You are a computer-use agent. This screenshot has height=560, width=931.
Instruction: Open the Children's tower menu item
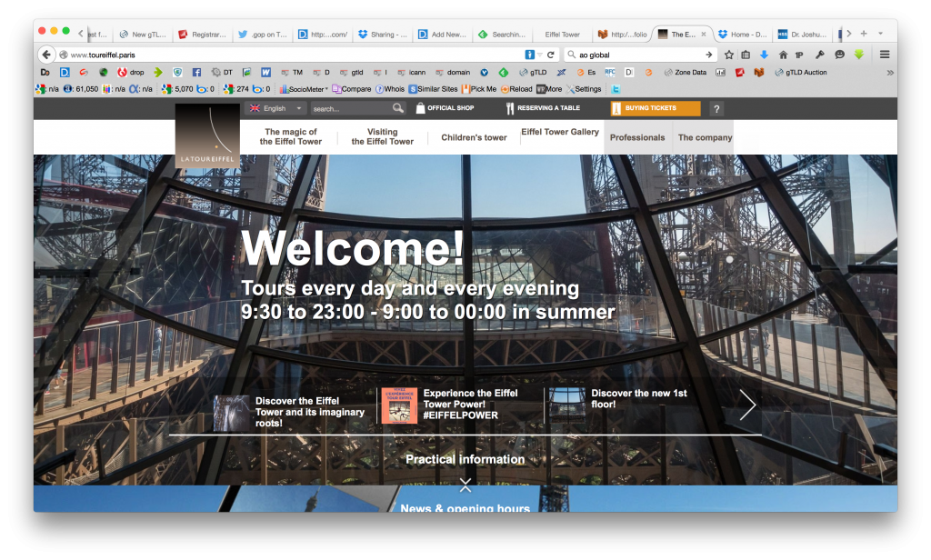pyautogui.click(x=474, y=137)
